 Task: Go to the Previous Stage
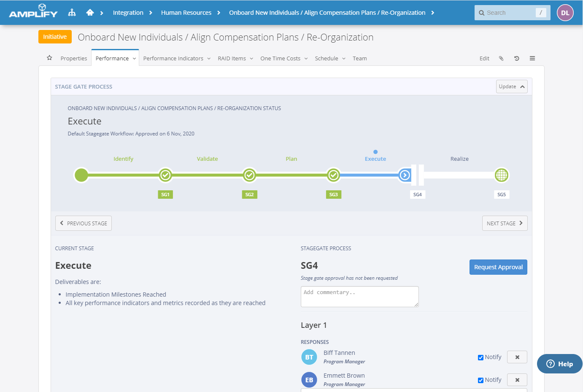coord(84,223)
